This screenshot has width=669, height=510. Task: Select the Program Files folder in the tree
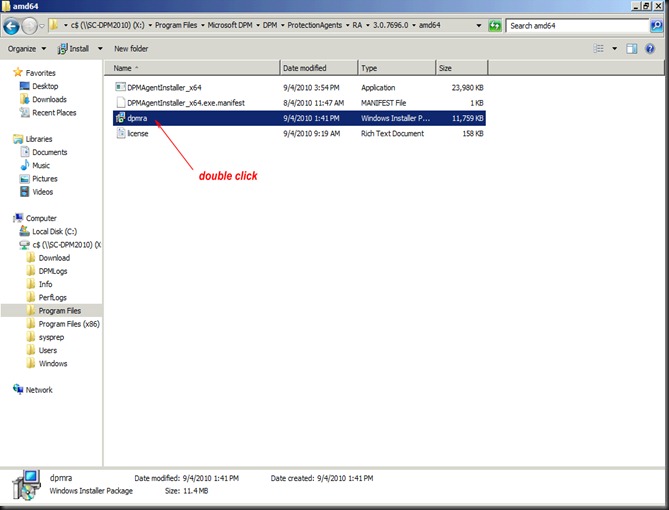[60, 311]
